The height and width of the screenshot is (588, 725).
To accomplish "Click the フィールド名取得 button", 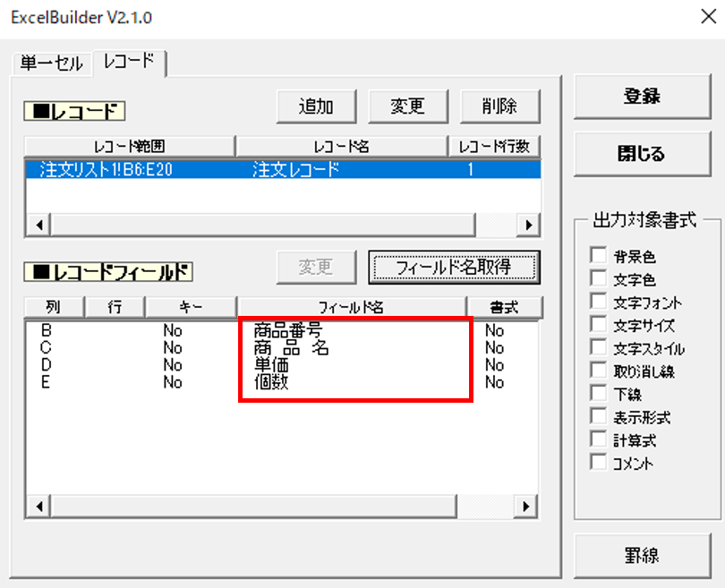I will tap(454, 268).
